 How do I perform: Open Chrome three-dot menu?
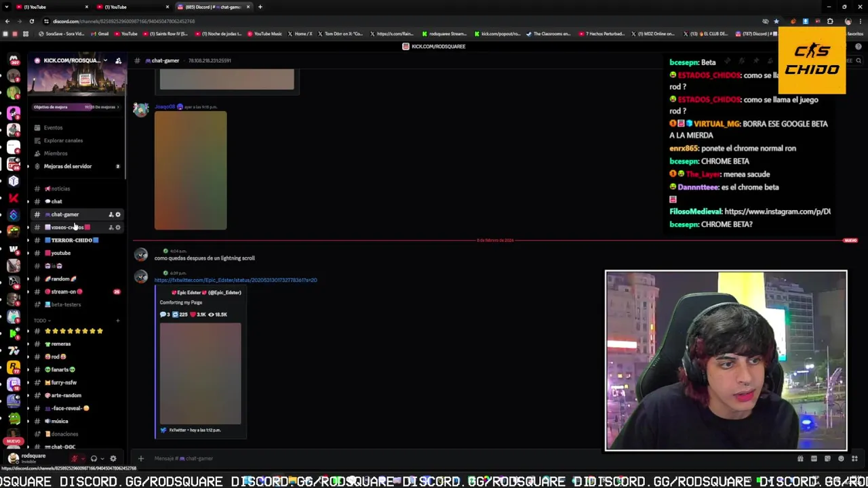pos(859,21)
